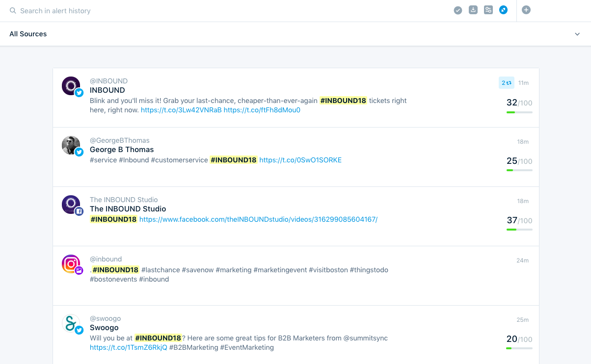The width and height of the screenshot is (591, 364).
Task: Click the 37/100 influence score
Action: click(x=519, y=220)
